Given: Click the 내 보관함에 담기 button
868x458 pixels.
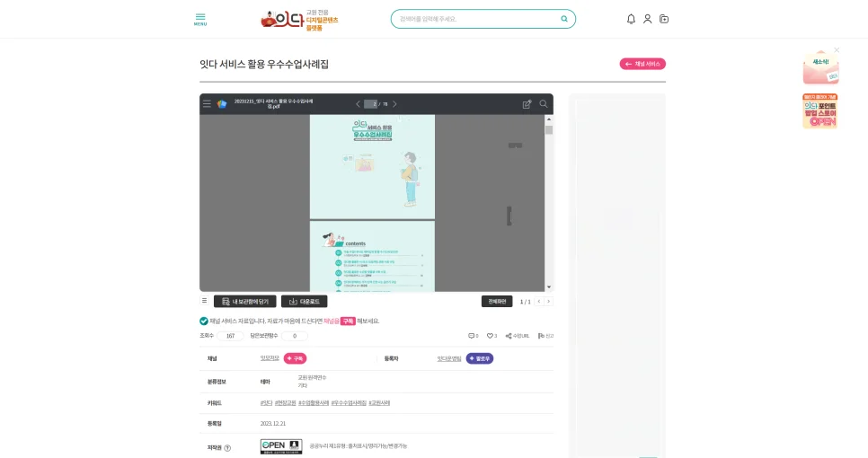Looking at the screenshot, I should [x=244, y=302].
